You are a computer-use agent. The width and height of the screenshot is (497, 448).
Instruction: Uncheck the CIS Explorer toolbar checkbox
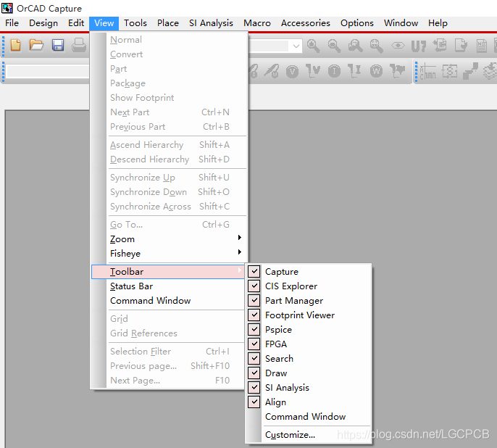click(x=254, y=286)
